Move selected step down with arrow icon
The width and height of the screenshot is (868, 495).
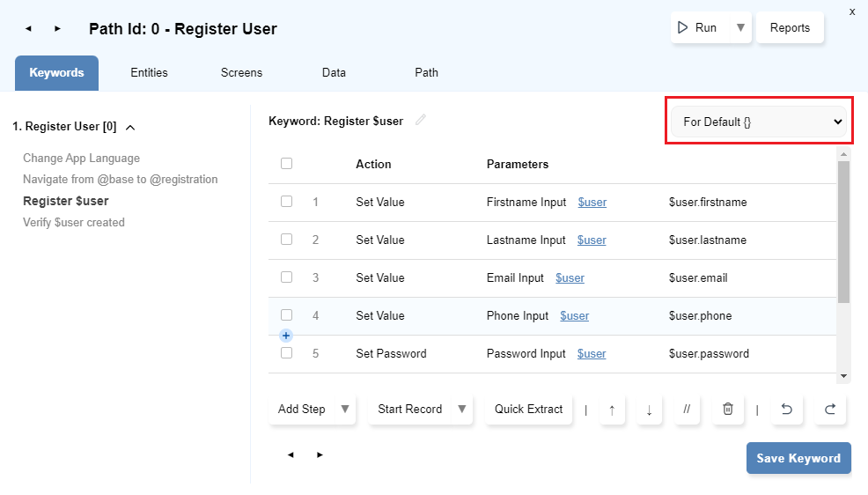(x=649, y=410)
